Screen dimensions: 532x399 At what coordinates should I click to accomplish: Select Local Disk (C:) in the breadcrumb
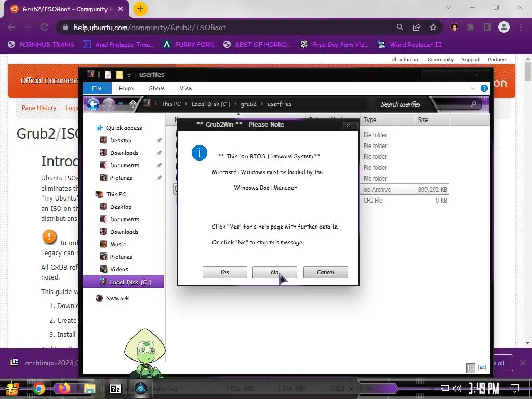point(211,104)
